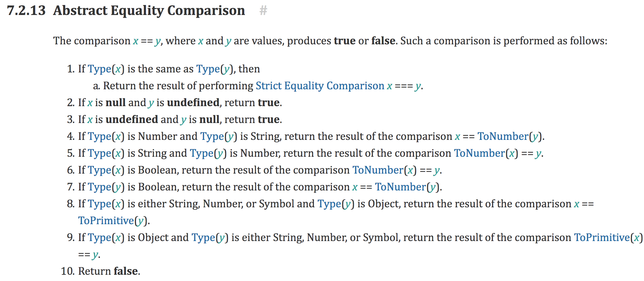Click the Type link before (y) in step 1

coord(208,69)
